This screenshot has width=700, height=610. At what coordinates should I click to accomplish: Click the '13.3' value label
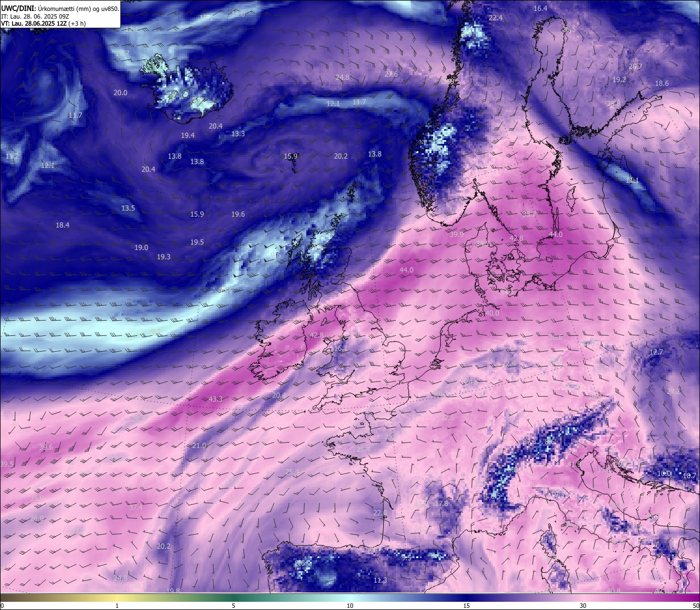(238, 133)
